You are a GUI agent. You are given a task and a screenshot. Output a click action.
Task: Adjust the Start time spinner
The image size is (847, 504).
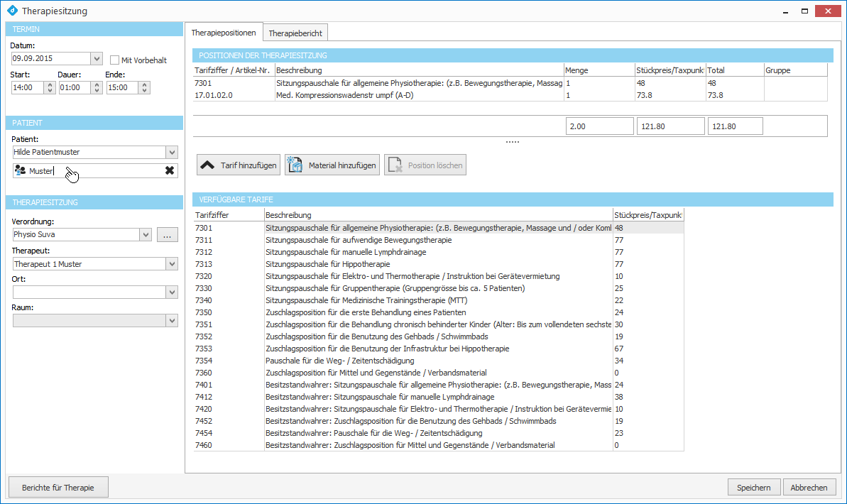tap(50, 88)
